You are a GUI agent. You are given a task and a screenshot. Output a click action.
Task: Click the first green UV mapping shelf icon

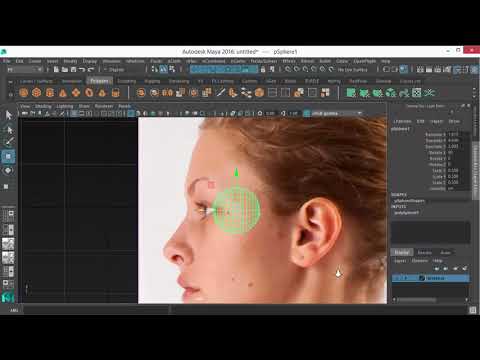tap(351, 92)
